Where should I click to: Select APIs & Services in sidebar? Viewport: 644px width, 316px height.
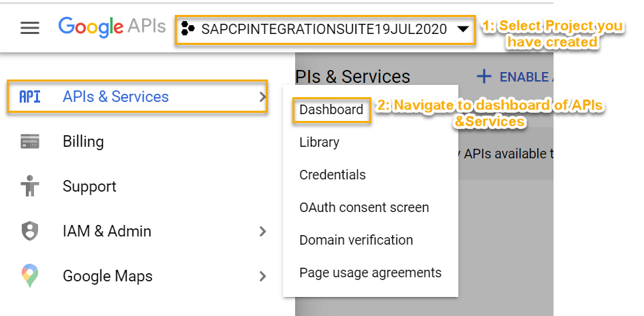(x=116, y=96)
